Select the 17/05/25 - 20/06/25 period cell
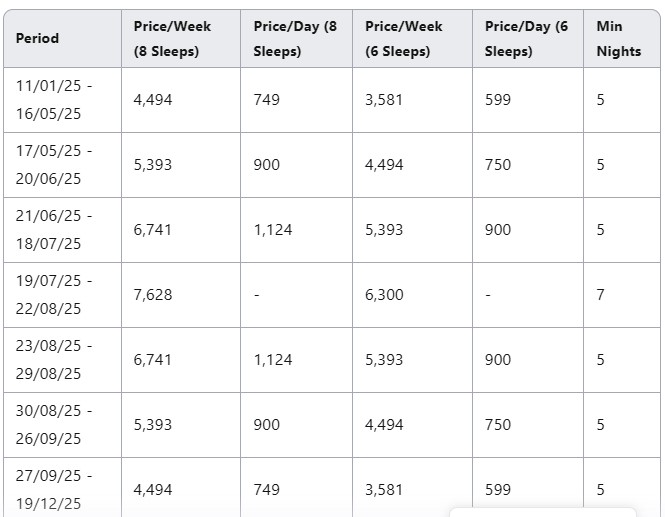The height and width of the screenshot is (517, 665). click(62, 165)
